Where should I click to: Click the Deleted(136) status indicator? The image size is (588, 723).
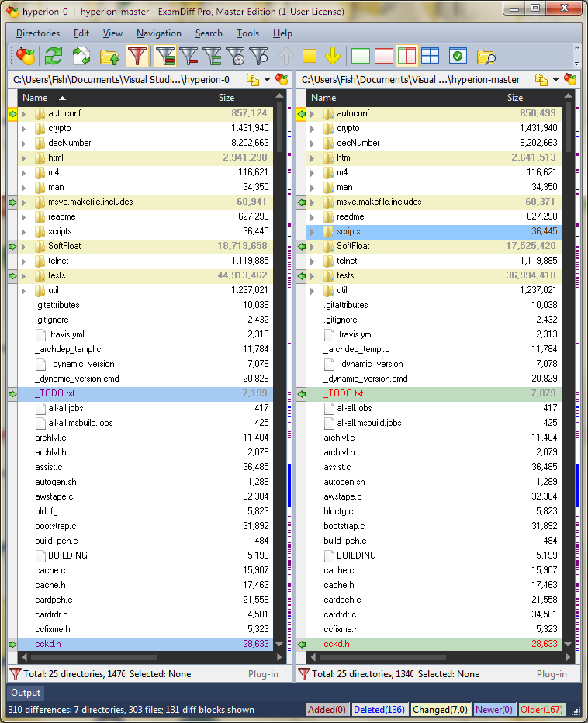[379, 710]
